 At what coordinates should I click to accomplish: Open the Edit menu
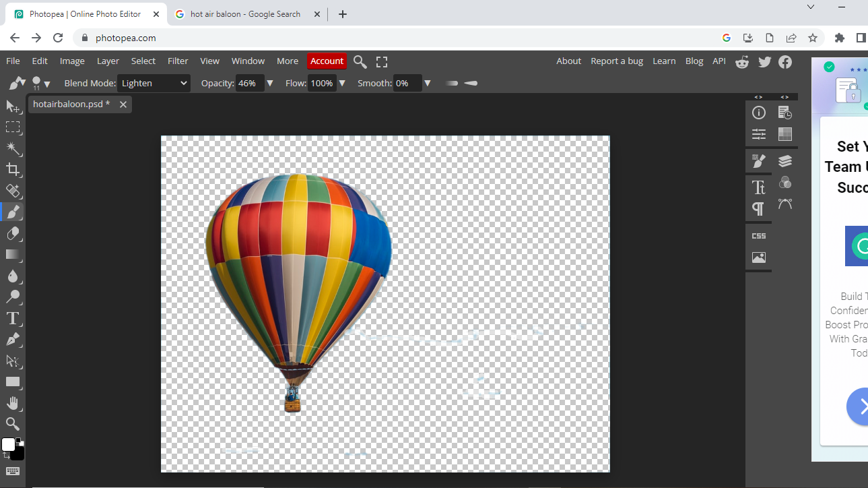pyautogui.click(x=40, y=61)
